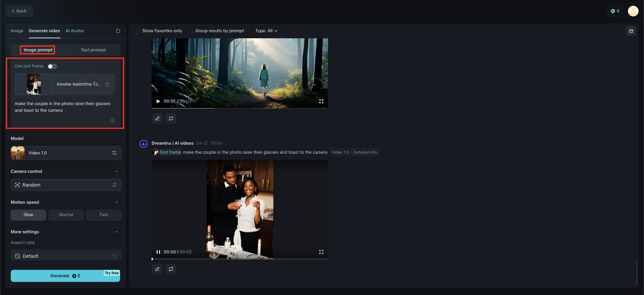This screenshot has height=295, width=644.
Task: Click the edit pencil under forest video
Action: tap(157, 118)
